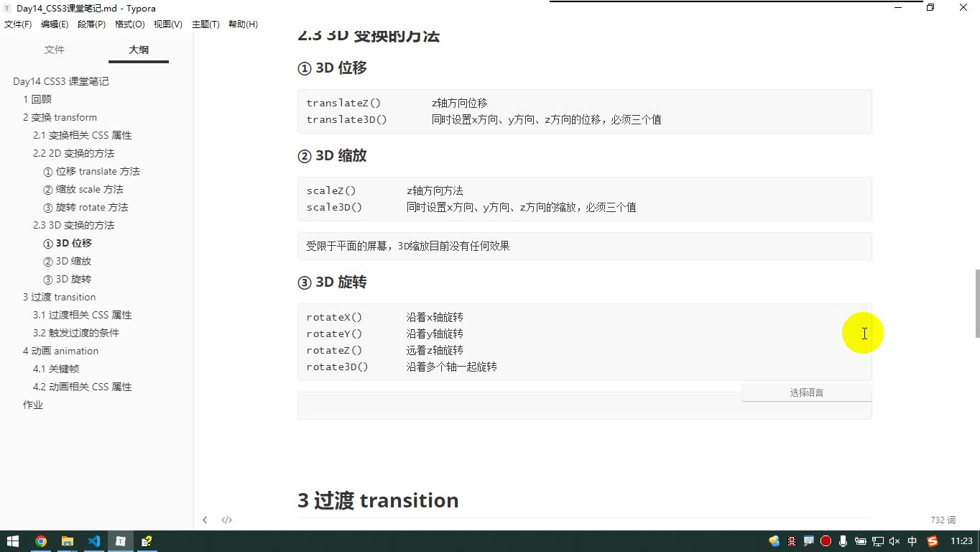Jump to 作业 outline entry
This screenshot has width=980, height=552.
coord(33,405)
